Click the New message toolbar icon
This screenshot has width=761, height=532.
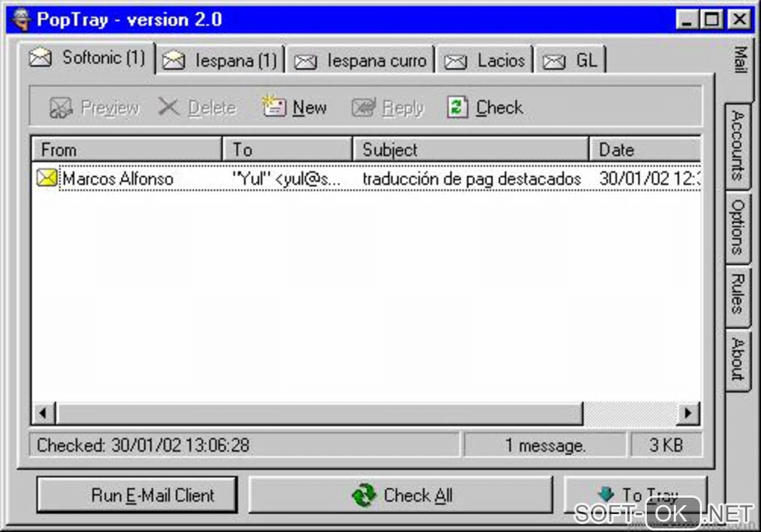pyautogui.click(x=274, y=106)
